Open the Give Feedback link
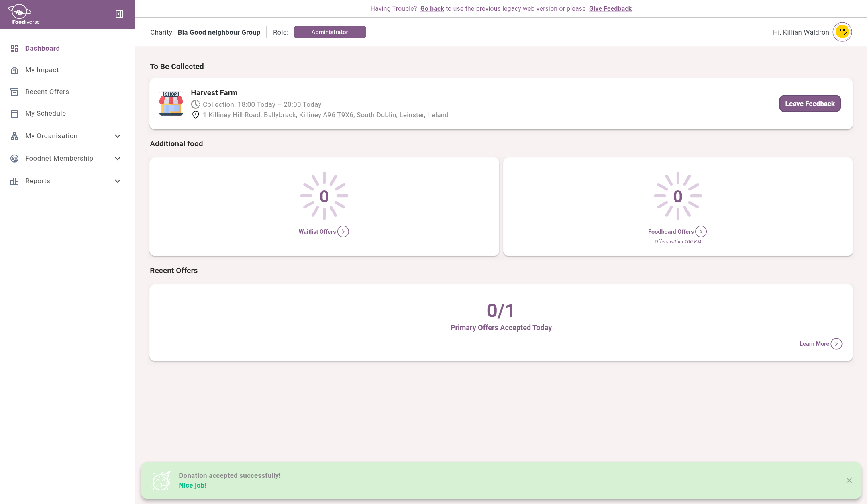The width and height of the screenshot is (867, 504). tap(610, 9)
